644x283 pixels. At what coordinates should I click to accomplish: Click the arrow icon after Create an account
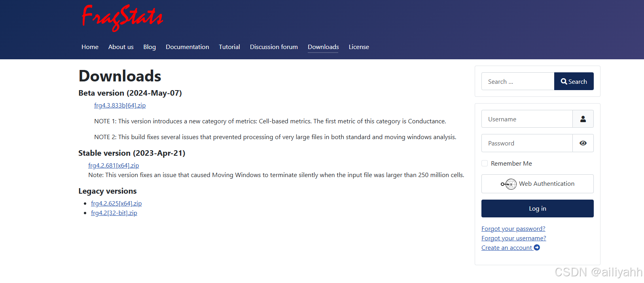pyautogui.click(x=537, y=247)
